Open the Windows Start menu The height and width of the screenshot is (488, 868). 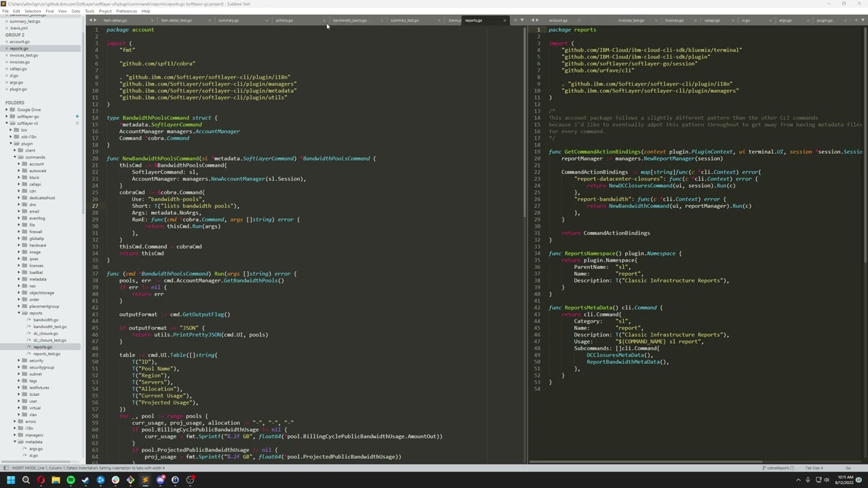pos(11,480)
